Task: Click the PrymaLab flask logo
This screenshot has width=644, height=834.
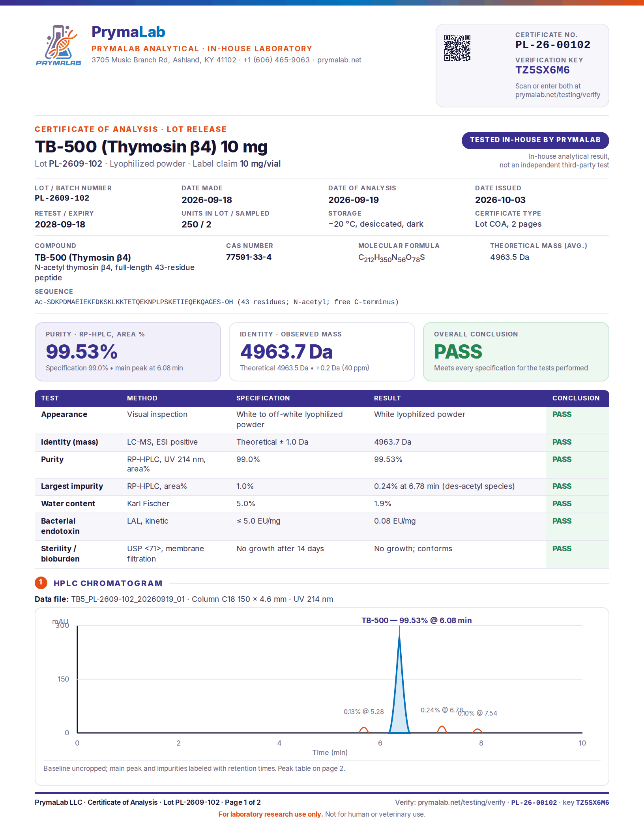Action: (x=58, y=45)
